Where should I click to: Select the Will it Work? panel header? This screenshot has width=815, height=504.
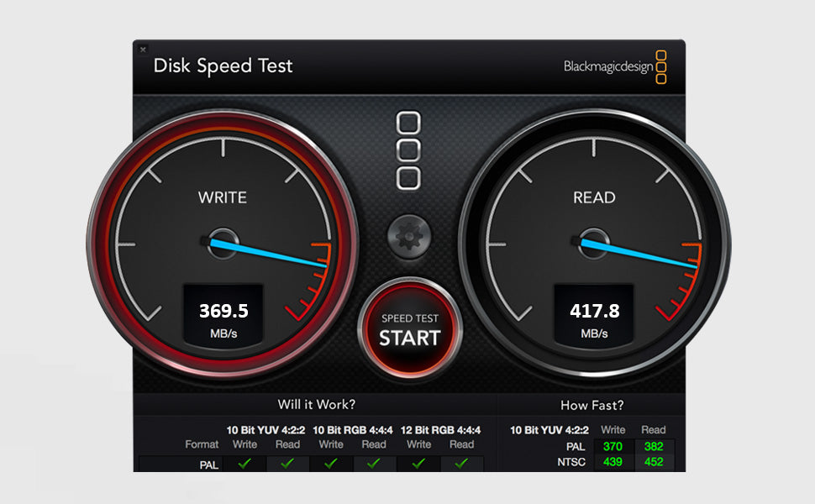[x=316, y=405]
